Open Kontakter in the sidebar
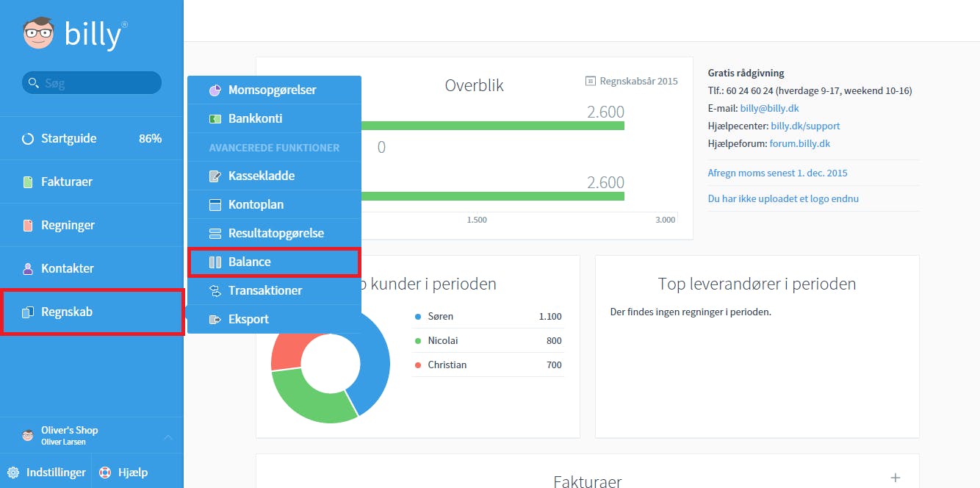This screenshot has height=488, width=980. [x=92, y=269]
